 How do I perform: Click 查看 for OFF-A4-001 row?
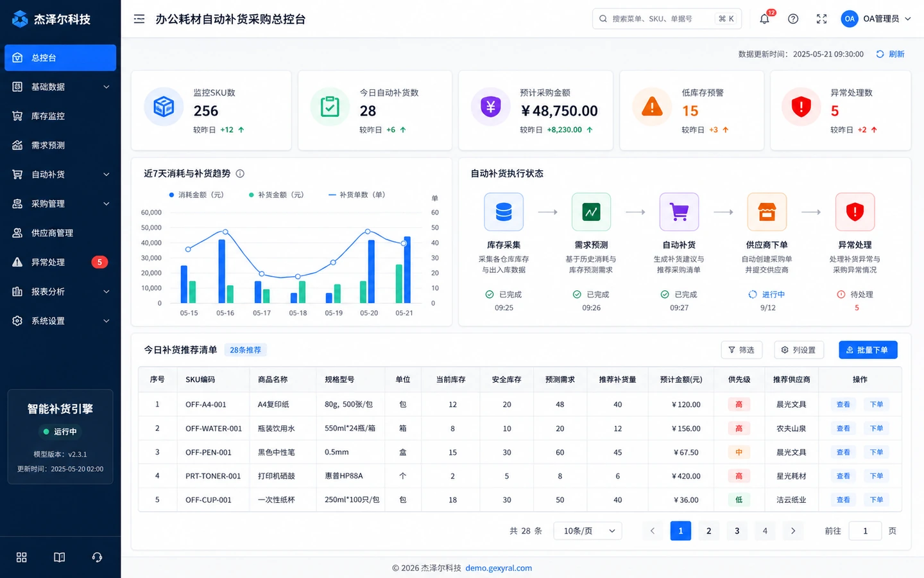(x=843, y=405)
